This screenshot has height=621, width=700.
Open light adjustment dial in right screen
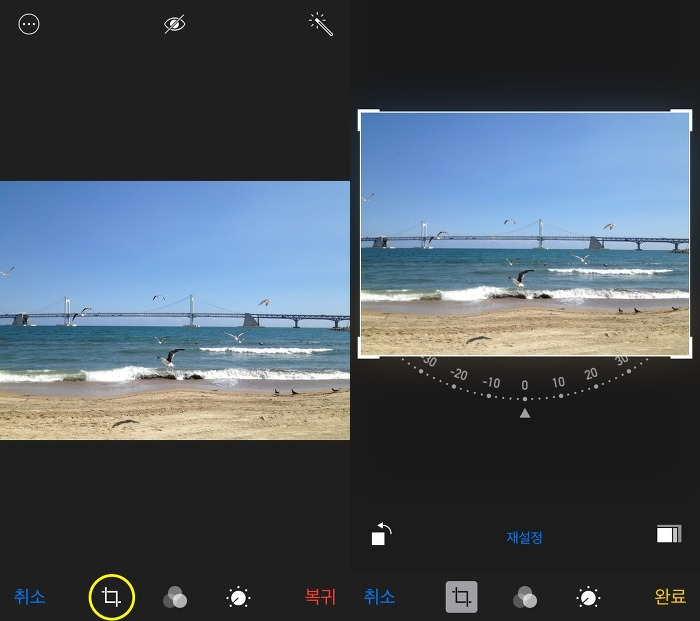coord(588,597)
